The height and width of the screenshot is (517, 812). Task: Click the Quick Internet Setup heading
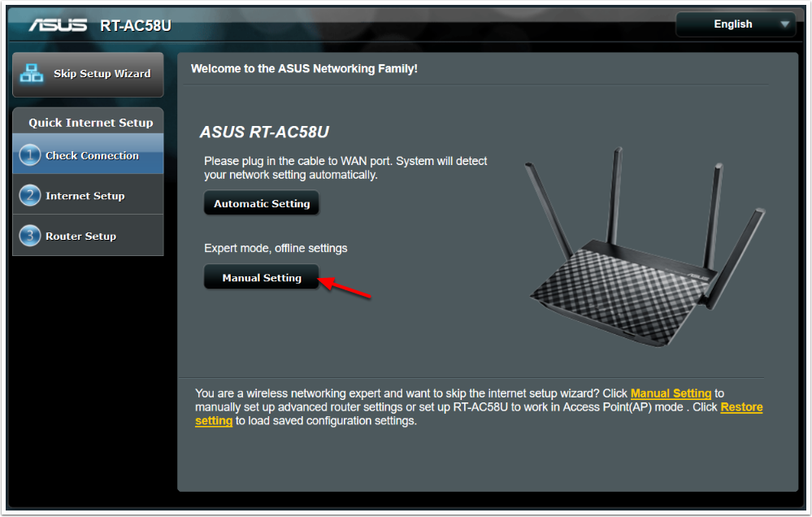(90, 122)
